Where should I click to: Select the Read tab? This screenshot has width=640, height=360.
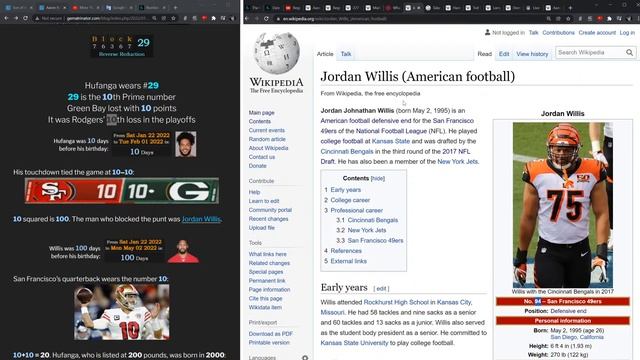pos(484,54)
